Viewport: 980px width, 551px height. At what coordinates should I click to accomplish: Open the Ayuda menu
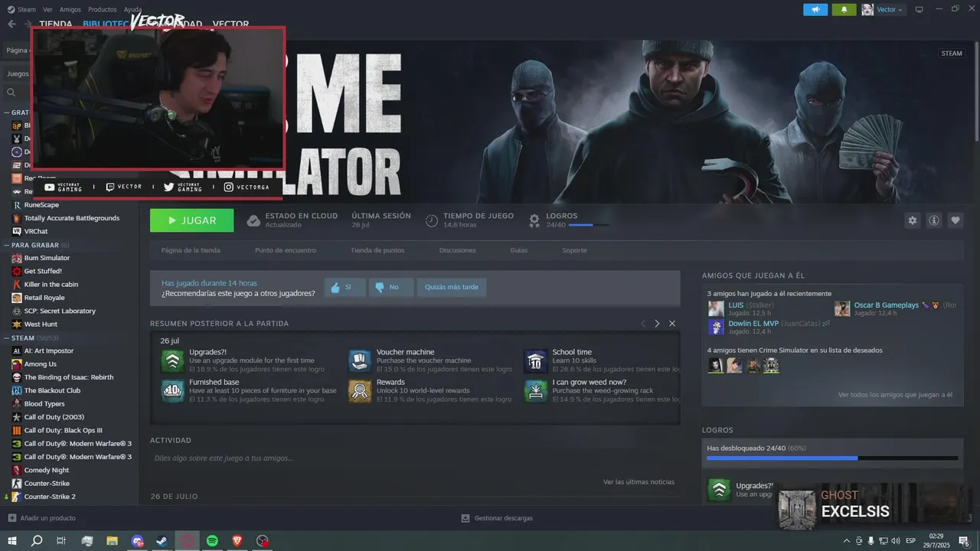[x=132, y=9]
